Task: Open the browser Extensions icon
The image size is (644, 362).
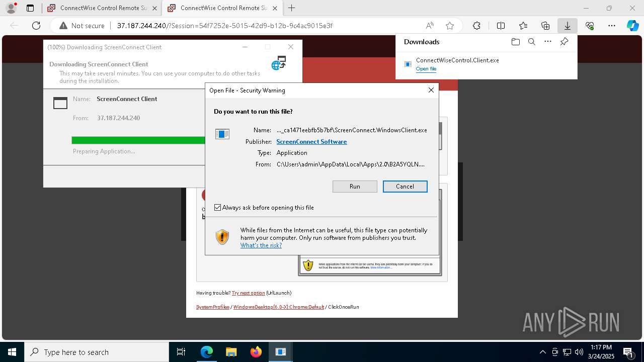Action: pyautogui.click(x=476, y=26)
